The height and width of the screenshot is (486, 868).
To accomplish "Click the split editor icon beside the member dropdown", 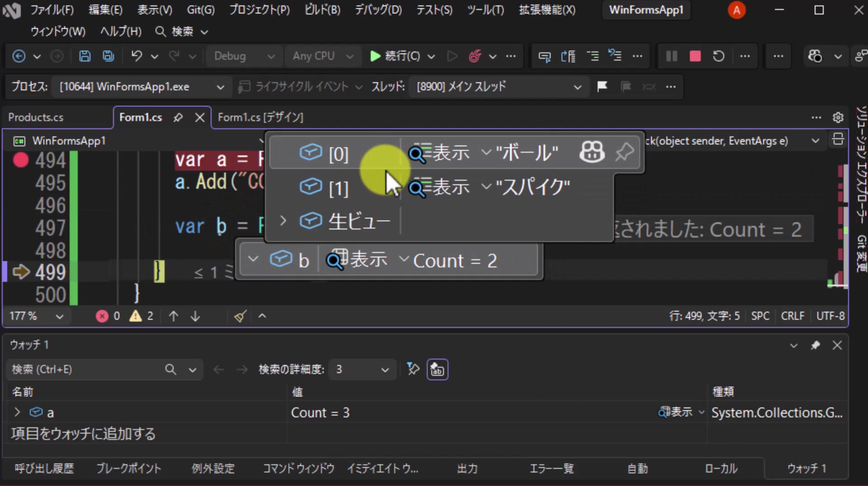I will [x=838, y=140].
